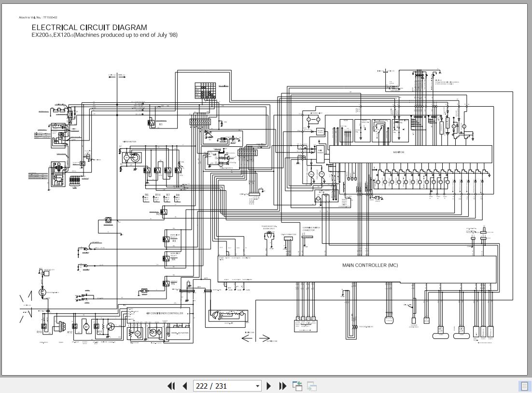Click the ELECTRICAL CIRCUIT DIAGRAM title
Image resolution: width=532 pixels, height=393 pixels.
pyautogui.click(x=90, y=28)
